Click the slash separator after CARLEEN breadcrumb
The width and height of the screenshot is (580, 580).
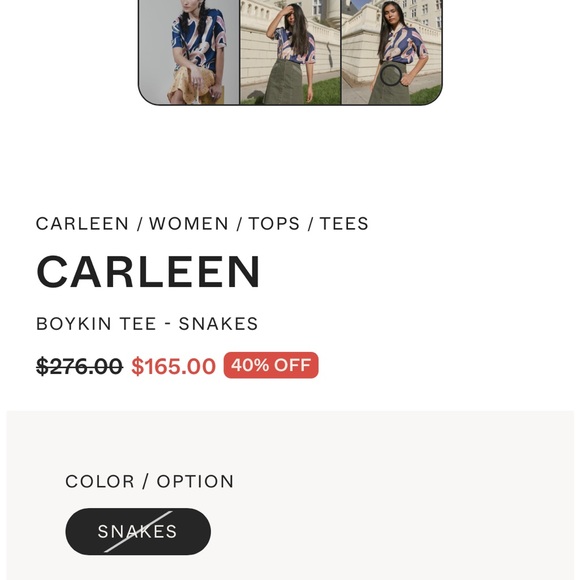point(139,224)
